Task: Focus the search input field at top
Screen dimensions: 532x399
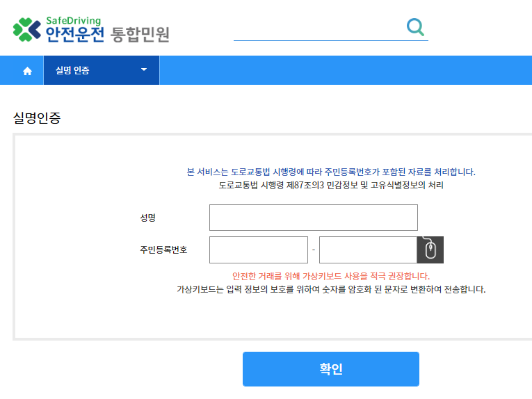Action: pos(319,28)
